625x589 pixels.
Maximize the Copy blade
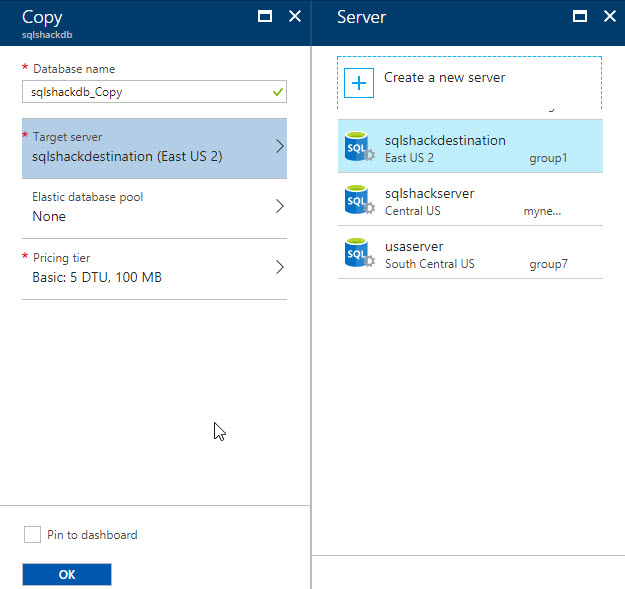click(265, 16)
